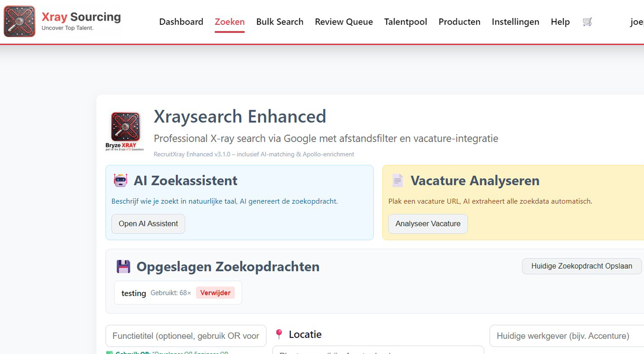Select Review Queue in the navigation

click(x=344, y=22)
